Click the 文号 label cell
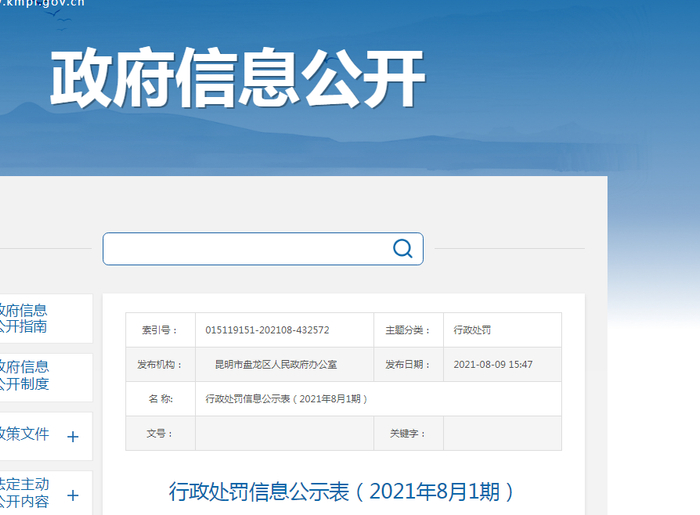Viewport: 700px width, 515px height. tap(160, 433)
